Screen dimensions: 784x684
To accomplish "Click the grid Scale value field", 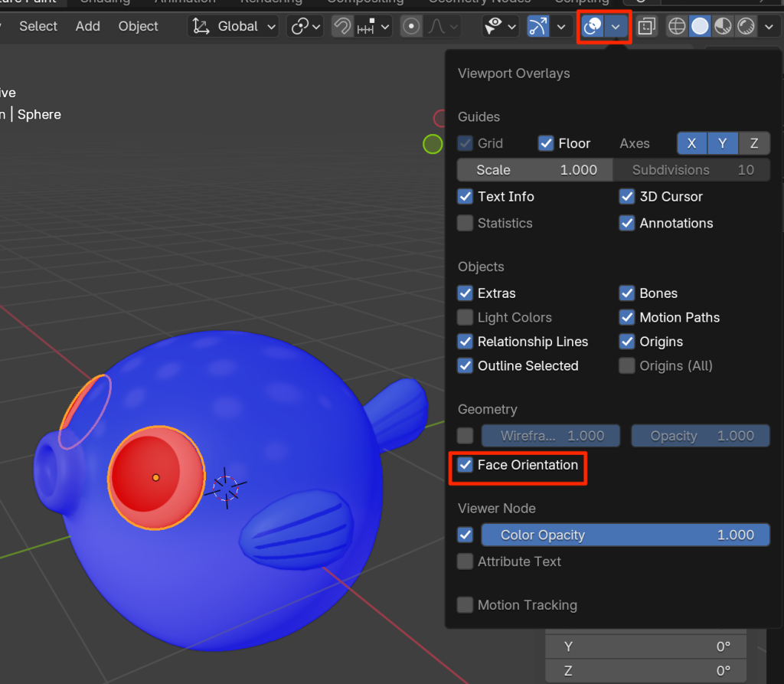I will coord(534,170).
